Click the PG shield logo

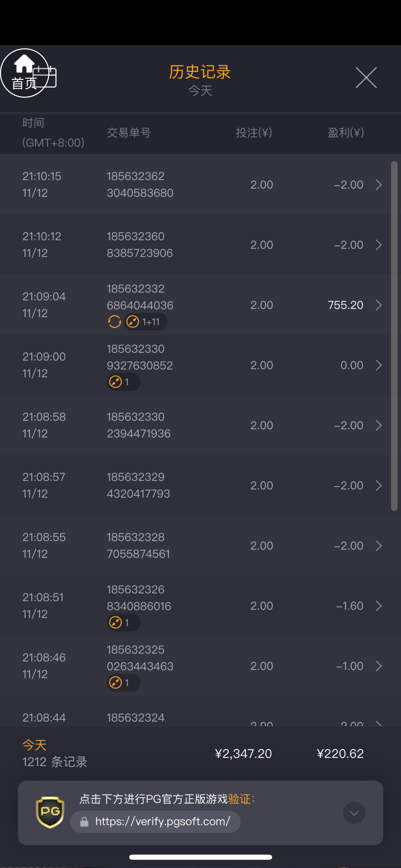(x=50, y=812)
